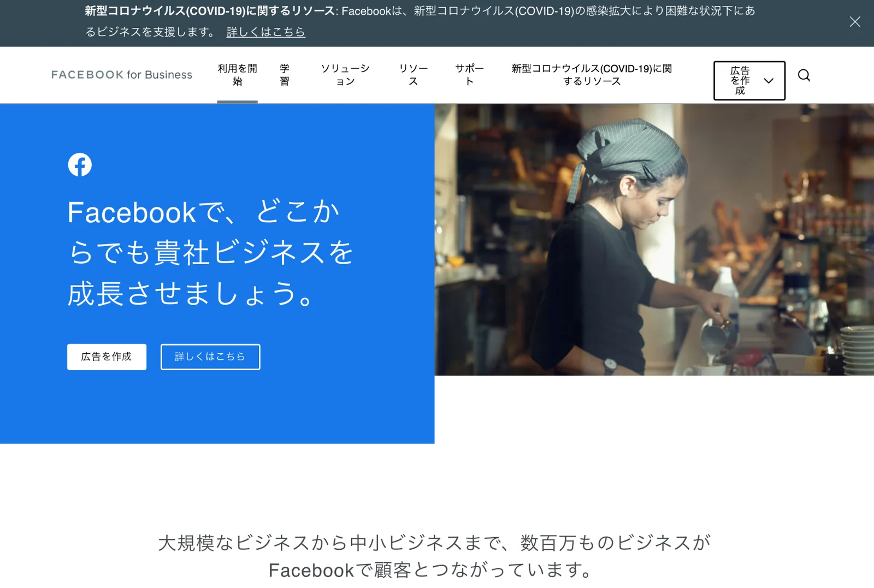
Task: Click the white 広告を作成 hero button
Action: point(107,357)
